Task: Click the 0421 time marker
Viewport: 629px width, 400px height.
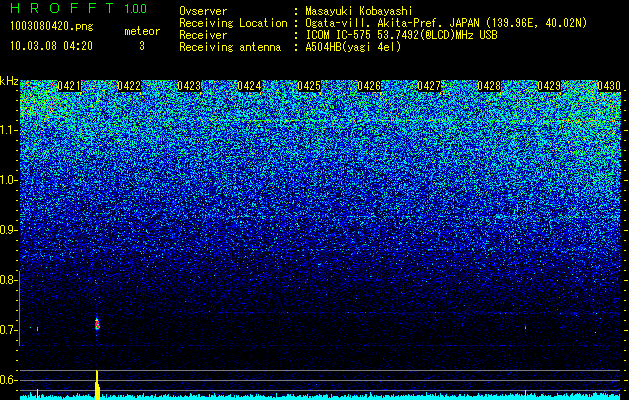Action: point(69,86)
